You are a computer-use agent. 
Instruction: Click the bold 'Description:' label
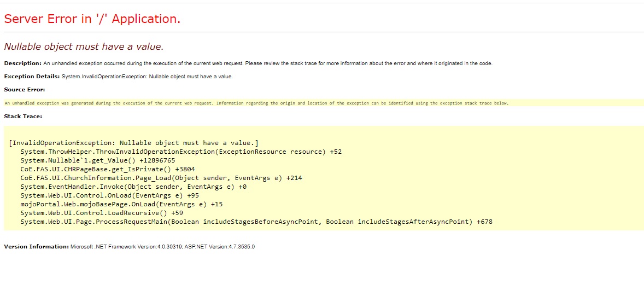pyautogui.click(x=22, y=63)
